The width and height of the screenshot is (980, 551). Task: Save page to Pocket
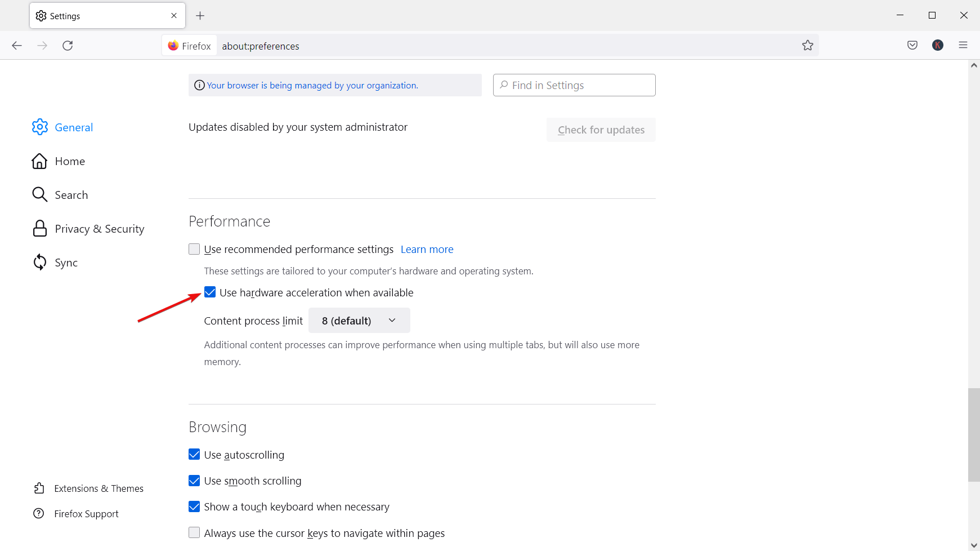(912, 45)
